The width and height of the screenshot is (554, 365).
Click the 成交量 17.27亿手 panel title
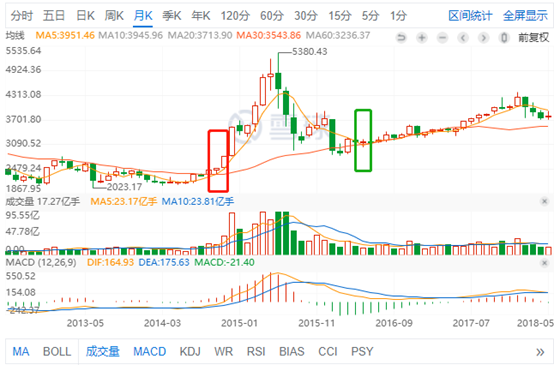click(43, 202)
